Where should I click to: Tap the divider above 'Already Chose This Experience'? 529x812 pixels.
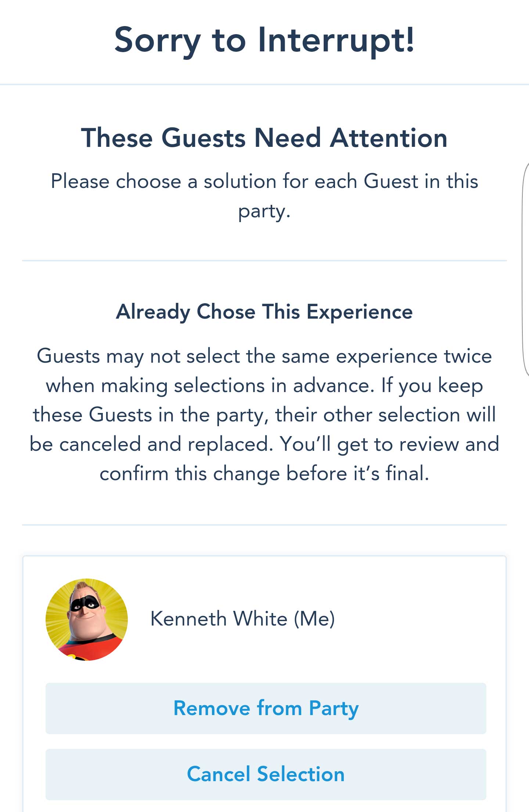tap(264, 261)
